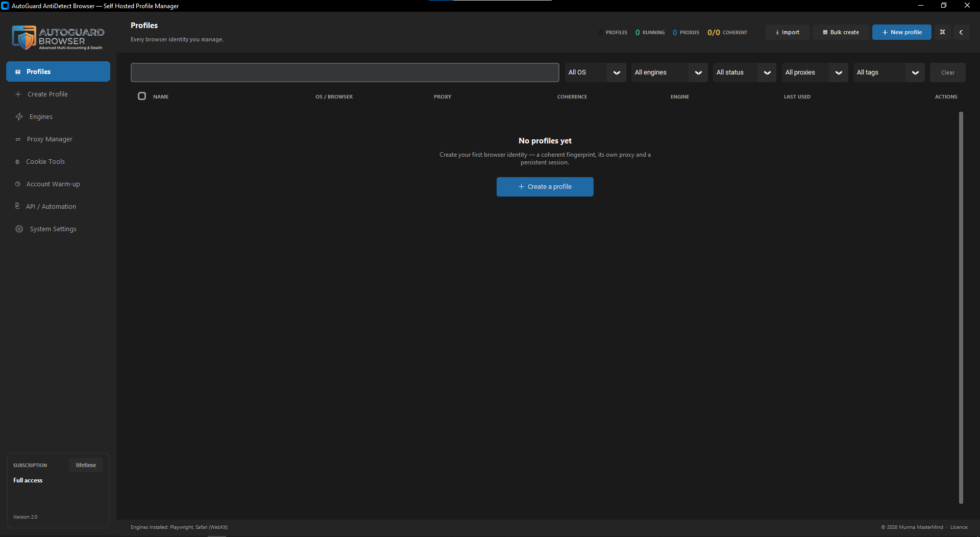Open the All engines filter dropdown
The image size is (980, 537).
pyautogui.click(x=669, y=72)
